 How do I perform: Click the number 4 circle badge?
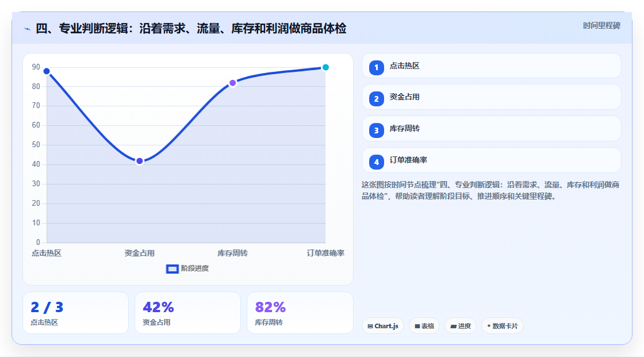[x=376, y=162]
